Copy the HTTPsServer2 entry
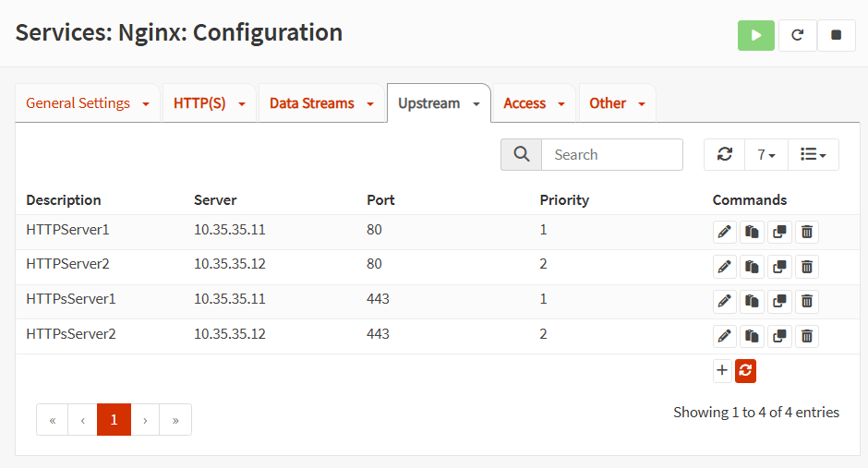The image size is (868, 468). [752, 336]
